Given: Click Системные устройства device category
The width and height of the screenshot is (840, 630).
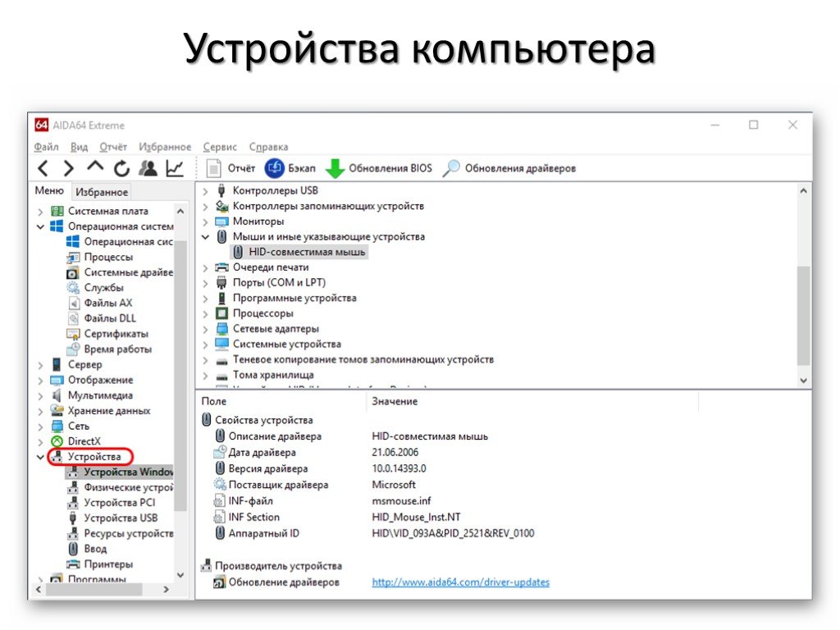Looking at the screenshot, I should click(278, 344).
